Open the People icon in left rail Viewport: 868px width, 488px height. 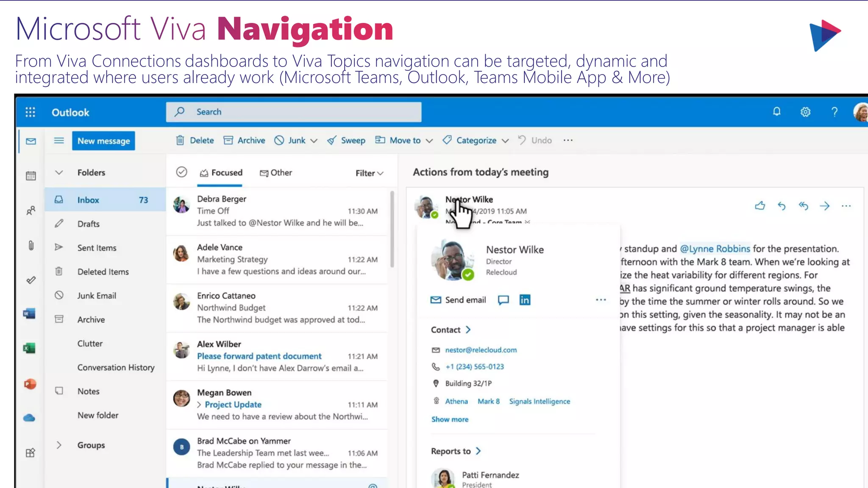(31, 211)
